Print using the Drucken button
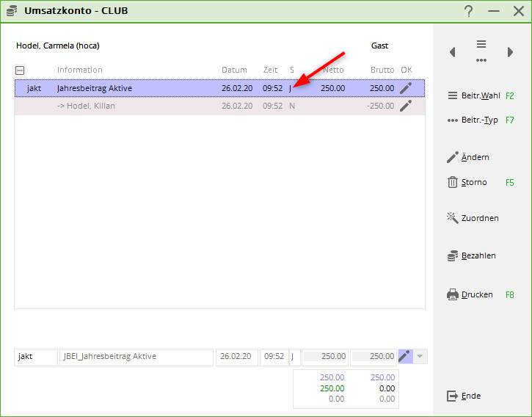Viewport: 532px width, 417px height. pos(476,294)
